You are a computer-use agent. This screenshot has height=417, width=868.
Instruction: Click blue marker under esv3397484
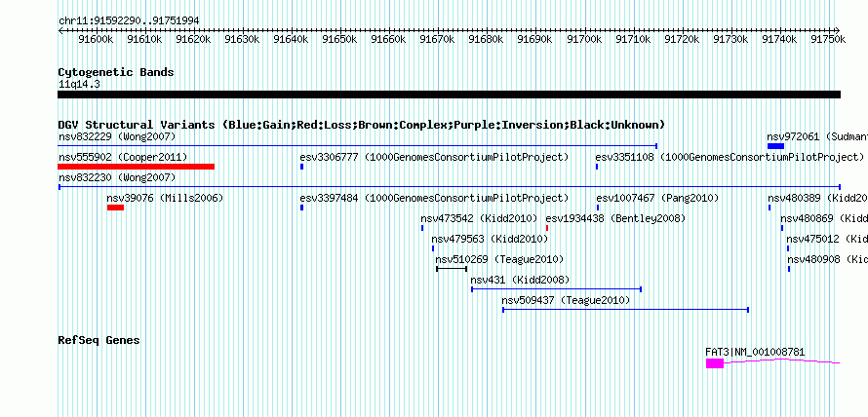click(x=301, y=208)
